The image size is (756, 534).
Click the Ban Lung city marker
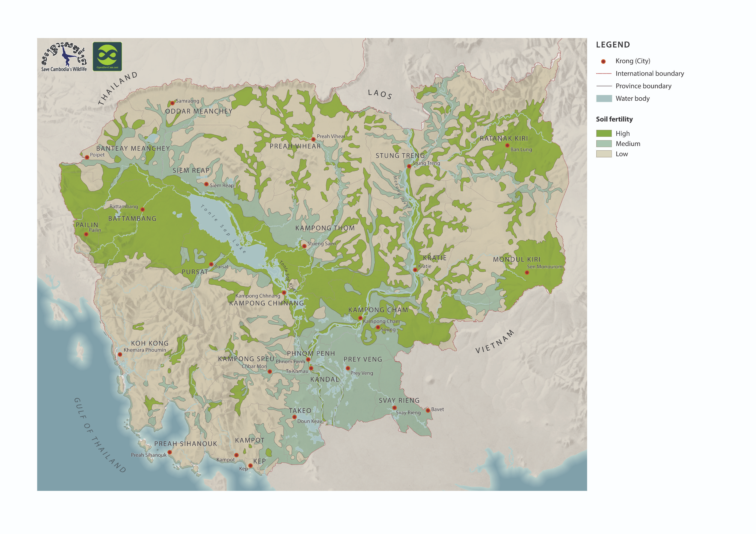(x=507, y=145)
